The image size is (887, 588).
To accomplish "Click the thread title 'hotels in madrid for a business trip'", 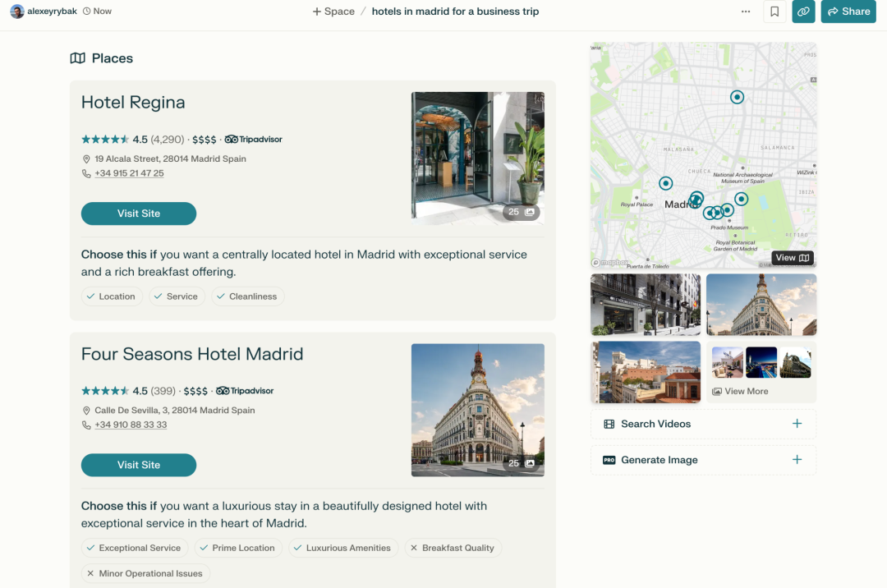I will pos(455,11).
